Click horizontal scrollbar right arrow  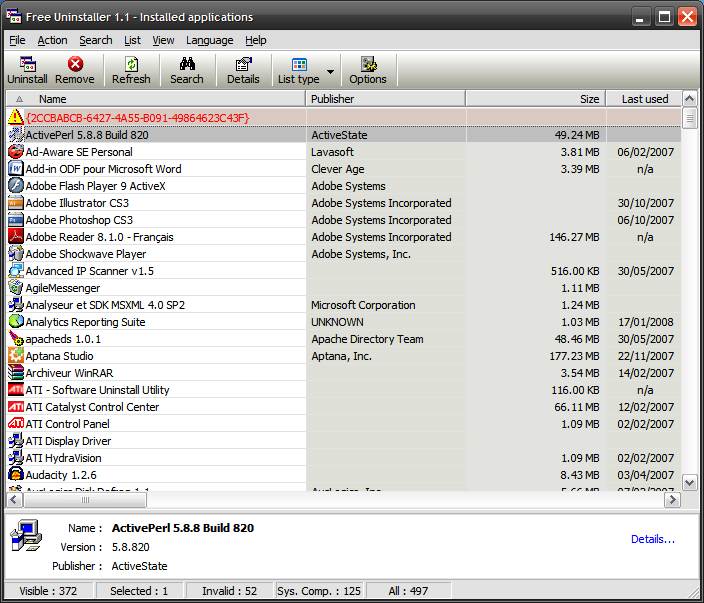(673, 499)
